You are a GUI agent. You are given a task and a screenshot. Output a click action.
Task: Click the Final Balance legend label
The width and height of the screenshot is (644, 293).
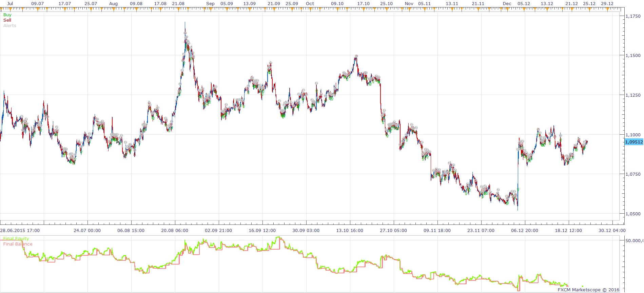(x=18, y=244)
